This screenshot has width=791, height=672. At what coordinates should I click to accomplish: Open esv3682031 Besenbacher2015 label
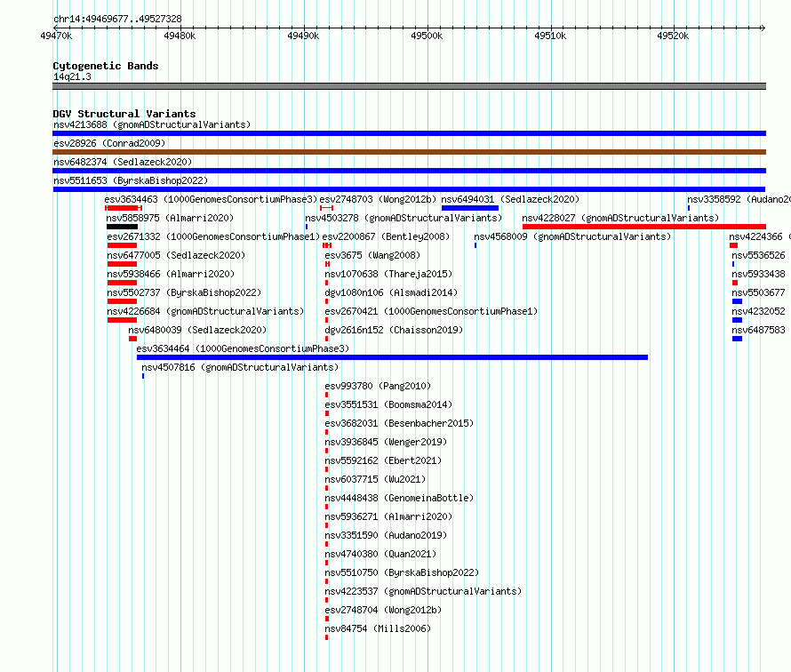[x=399, y=423]
